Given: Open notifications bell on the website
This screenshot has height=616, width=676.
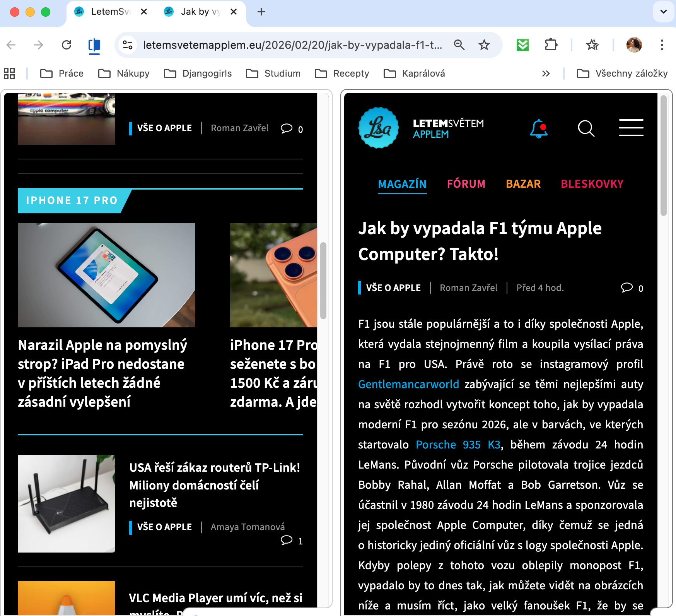Looking at the screenshot, I should (x=539, y=128).
